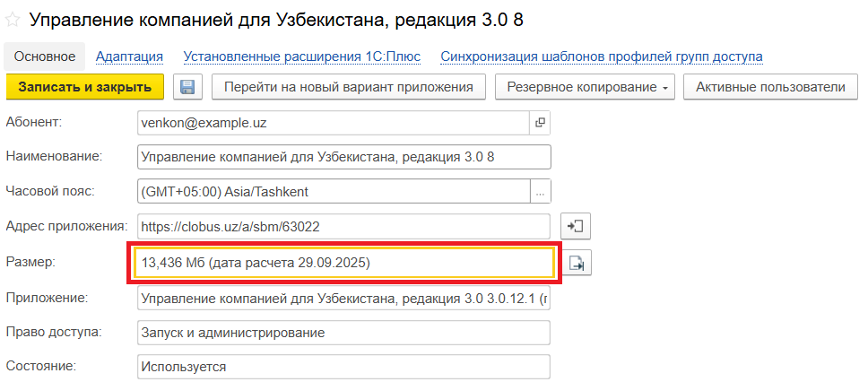
Task: Click into the Абонент email field
Action: click(x=332, y=122)
